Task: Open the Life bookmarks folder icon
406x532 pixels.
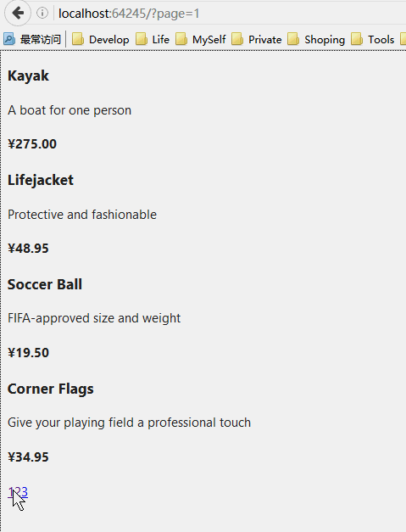Action: pos(142,39)
